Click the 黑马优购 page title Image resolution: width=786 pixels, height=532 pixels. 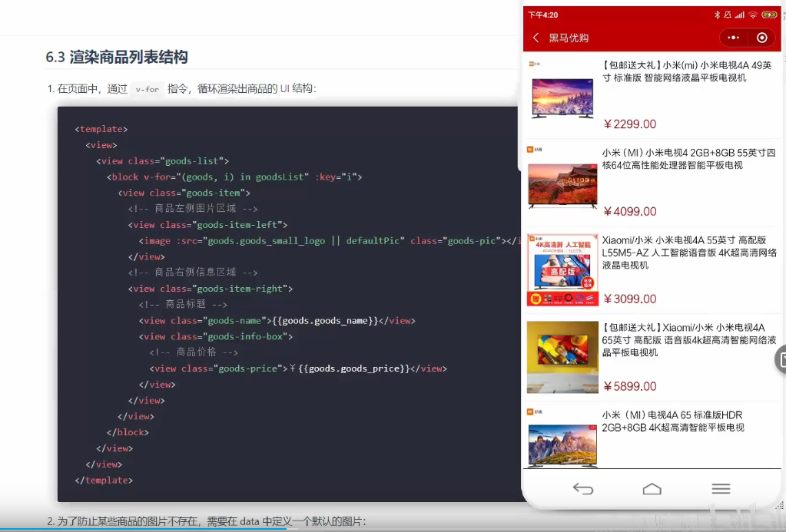pyautogui.click(x=569, y=38)
